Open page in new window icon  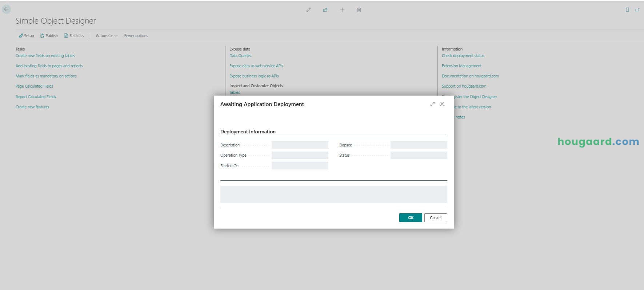coord(637,10)
